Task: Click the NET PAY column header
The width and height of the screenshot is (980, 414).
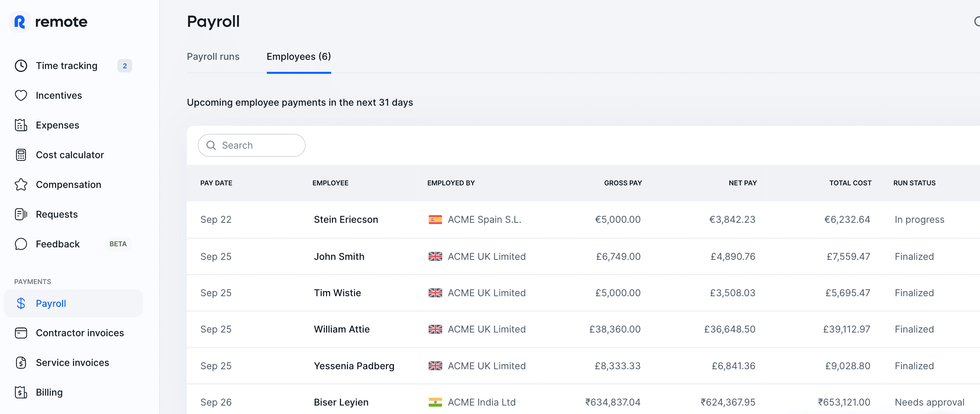Action: 743,183
